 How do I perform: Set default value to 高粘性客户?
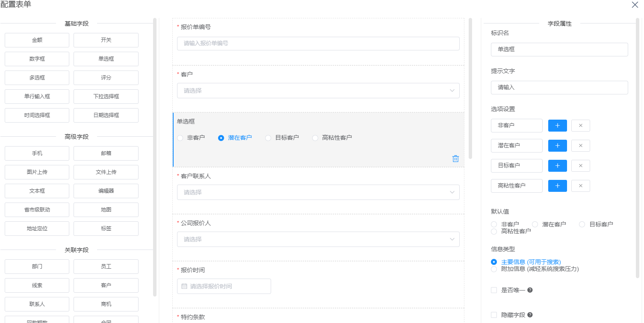pyautogui.click(x=494, y=231)
